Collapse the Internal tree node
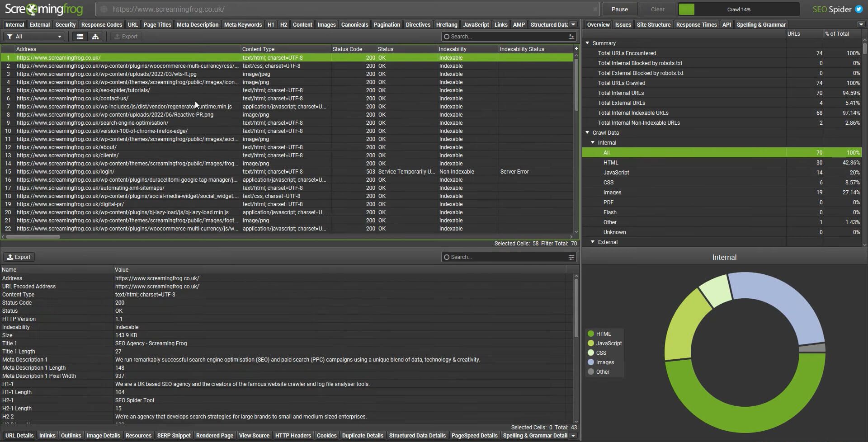868x442 pixels. tap(593, 142)
